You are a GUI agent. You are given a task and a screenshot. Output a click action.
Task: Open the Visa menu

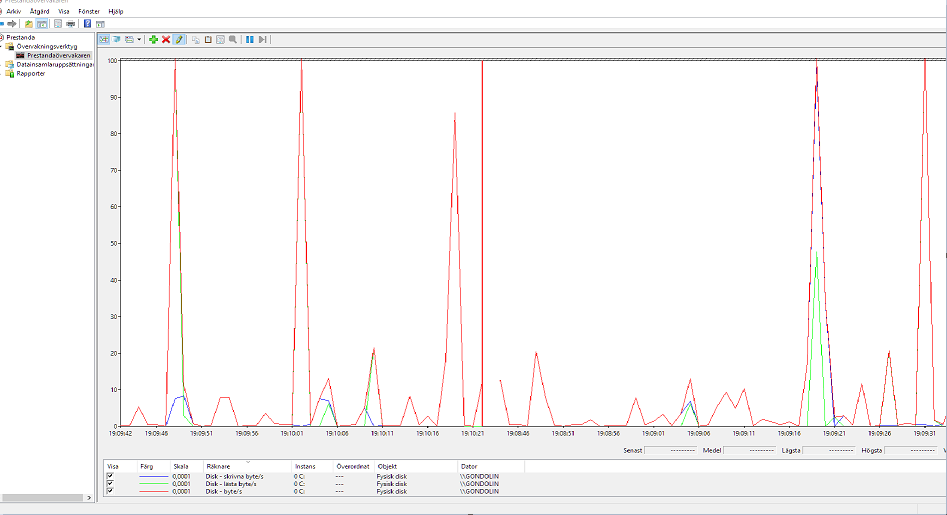(x=64, y=11)
